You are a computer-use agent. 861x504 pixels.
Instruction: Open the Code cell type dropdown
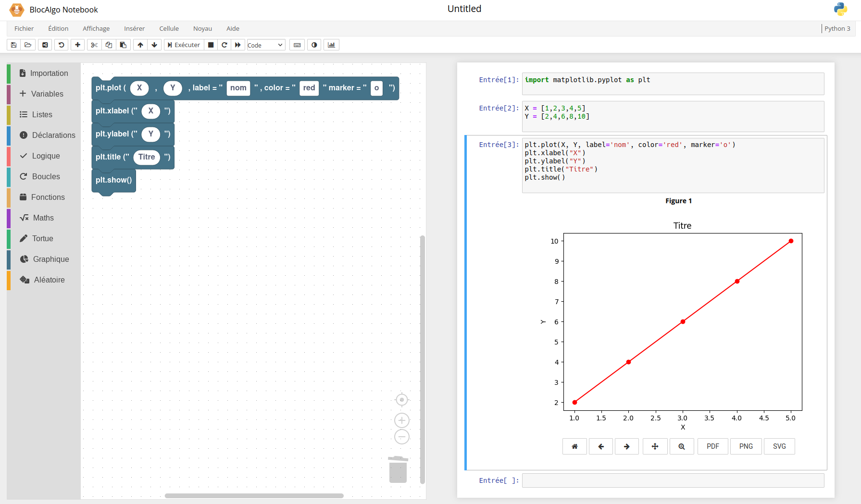click(265, 45)
